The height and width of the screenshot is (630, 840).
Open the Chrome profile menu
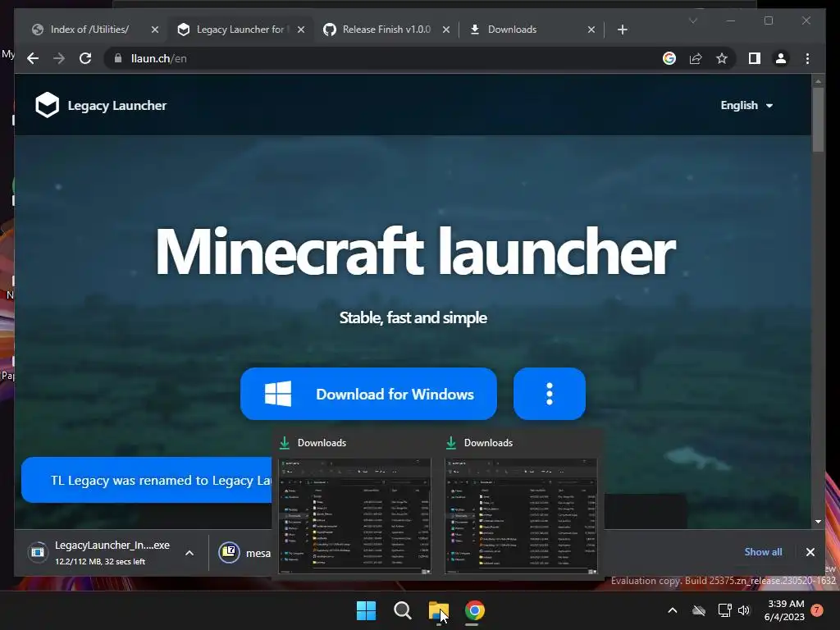pos(781,58)
